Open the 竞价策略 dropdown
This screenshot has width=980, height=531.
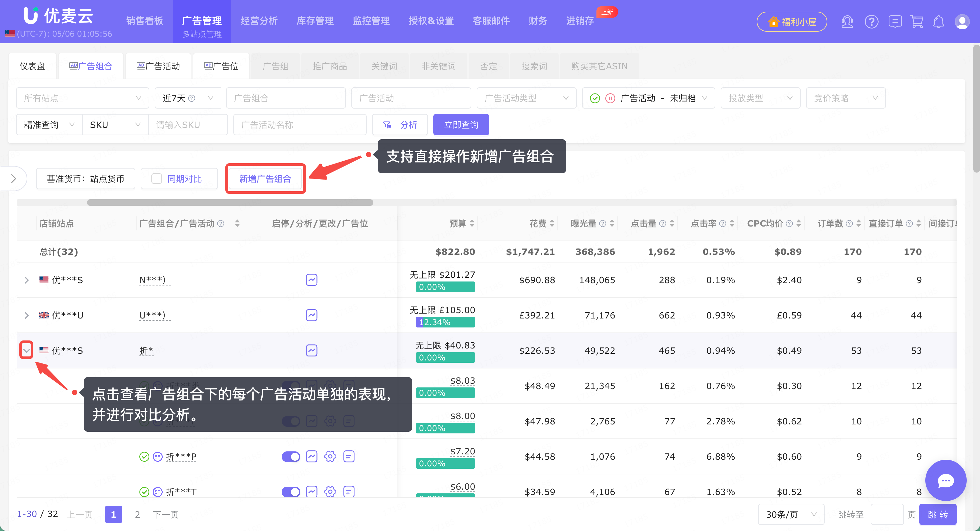(845, 98)
